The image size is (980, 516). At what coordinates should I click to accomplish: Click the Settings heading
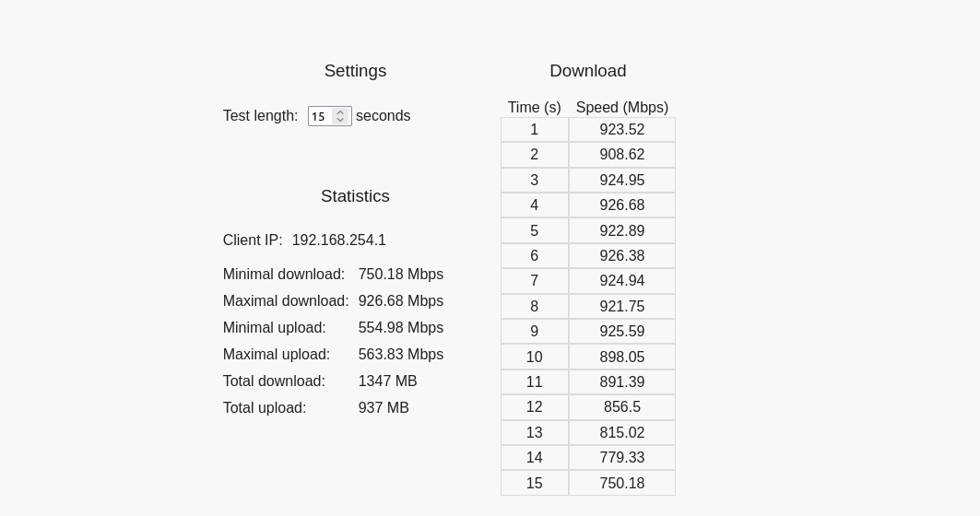pos(355,71)
